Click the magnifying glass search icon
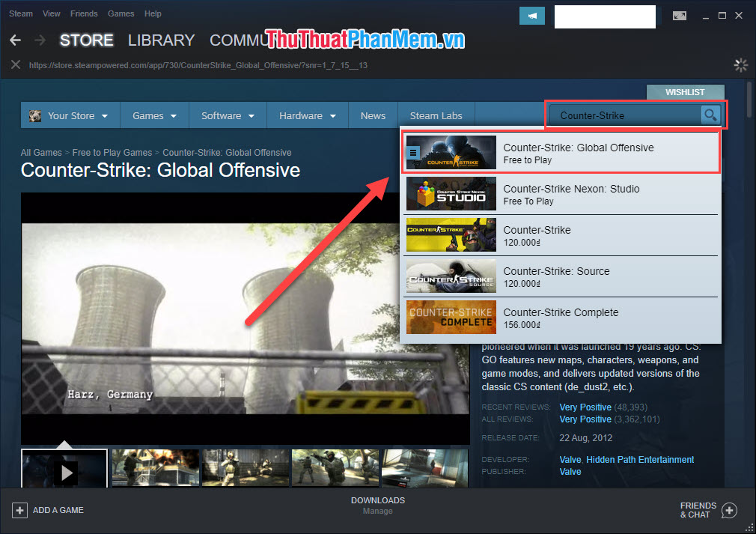756x534 pixels. 710,115
